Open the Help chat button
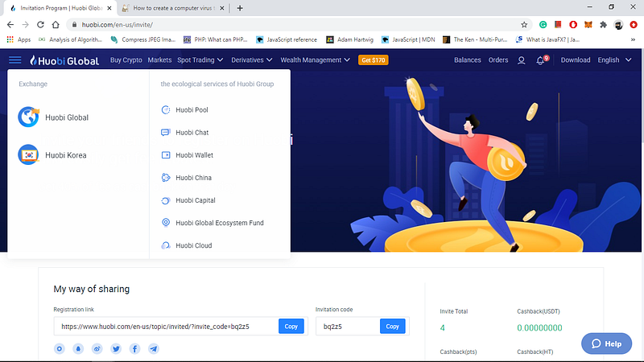The image size is (644, 362). (x=606, y=343)
